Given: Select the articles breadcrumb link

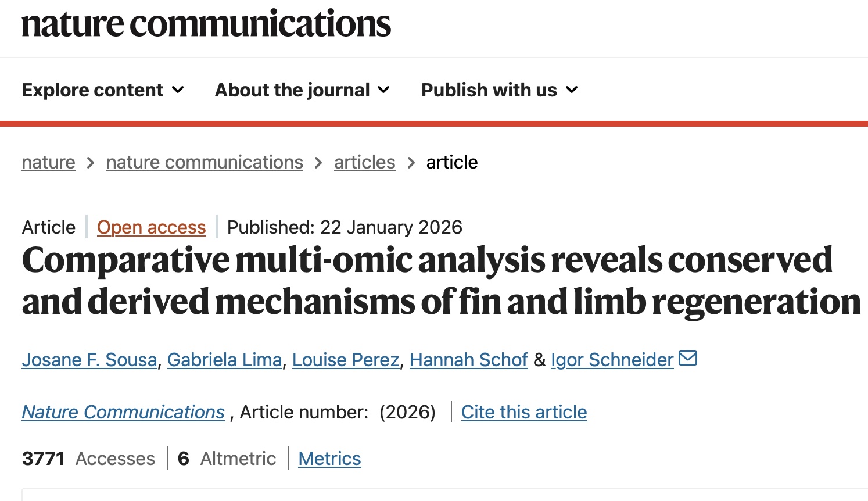Looking at the screenshot, I should [x=364, y=162].
